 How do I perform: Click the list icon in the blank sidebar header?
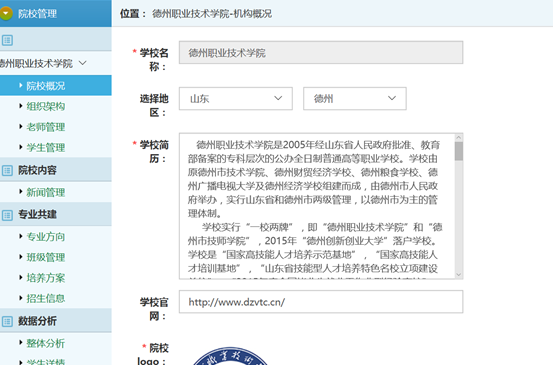point(7,40)
